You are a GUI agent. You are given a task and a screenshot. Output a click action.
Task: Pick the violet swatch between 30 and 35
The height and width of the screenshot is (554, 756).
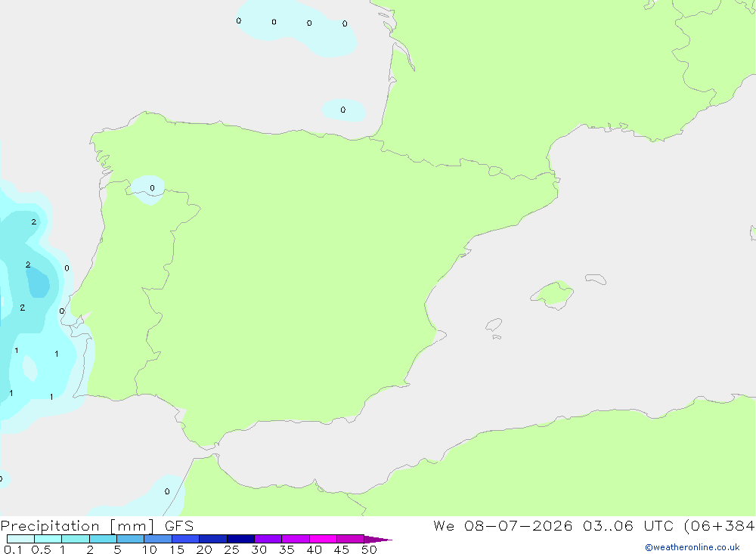click(268, 539)
